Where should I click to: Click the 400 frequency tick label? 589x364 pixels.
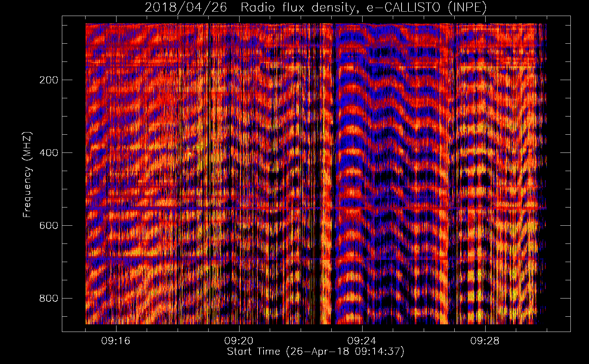[x=49, y=153]
